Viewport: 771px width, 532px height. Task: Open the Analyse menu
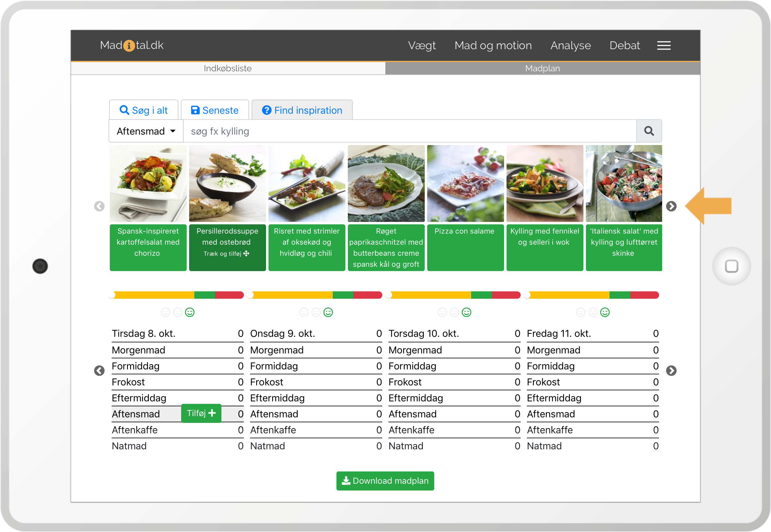pos(570,45)
